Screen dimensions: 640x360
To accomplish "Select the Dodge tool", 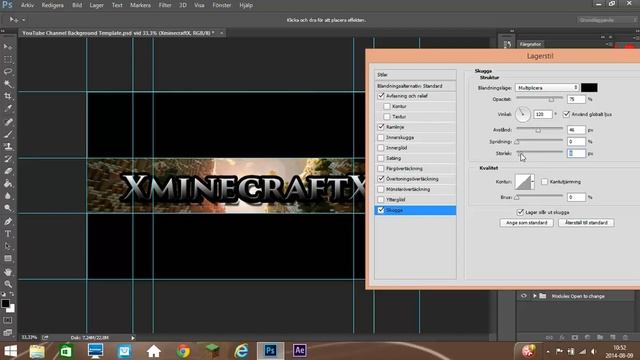I will [8, 208].
